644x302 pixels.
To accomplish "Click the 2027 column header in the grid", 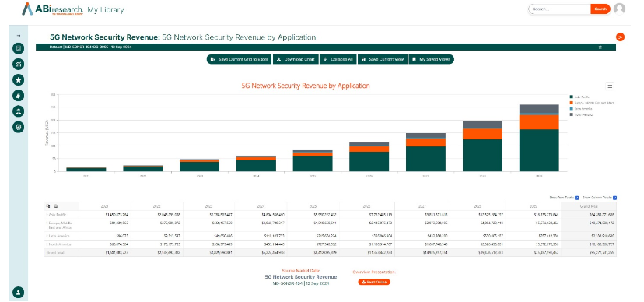I will [x=422, y=206].
